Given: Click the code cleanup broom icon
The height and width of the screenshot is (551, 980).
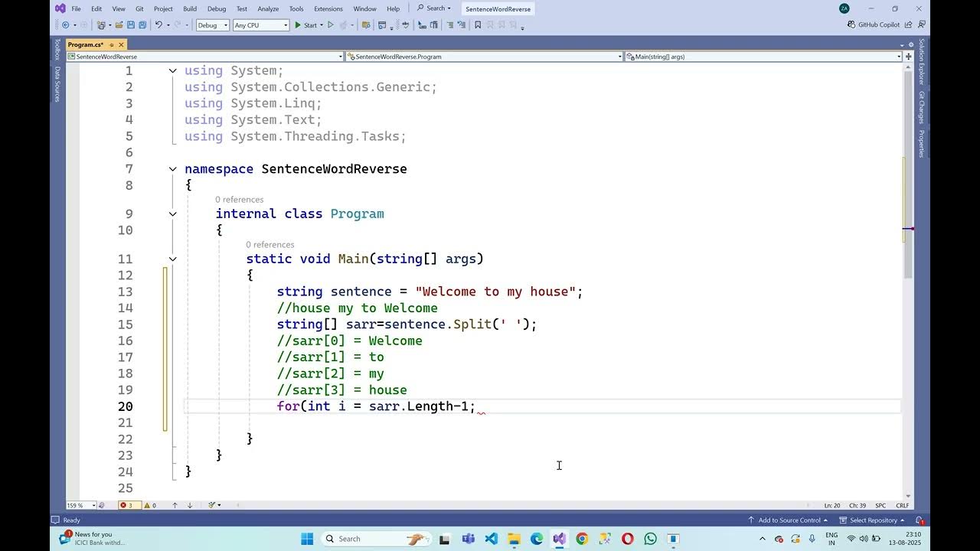Looking at the screenshot, I should pos(212,505).
